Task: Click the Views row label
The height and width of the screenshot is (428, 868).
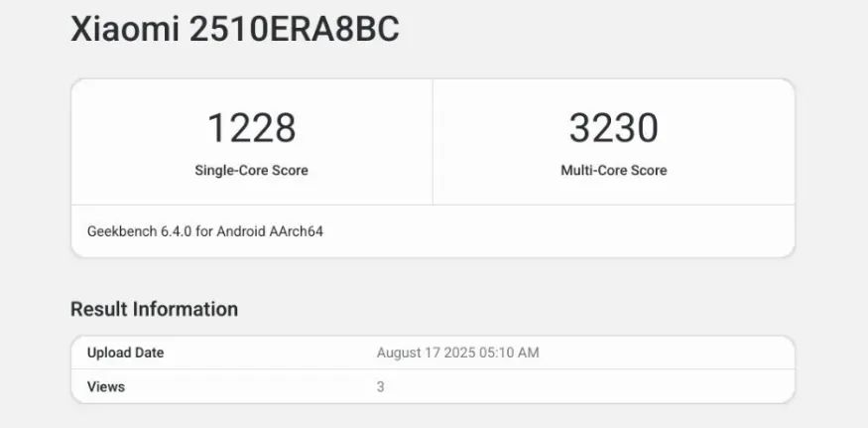Action: [106, 386]
